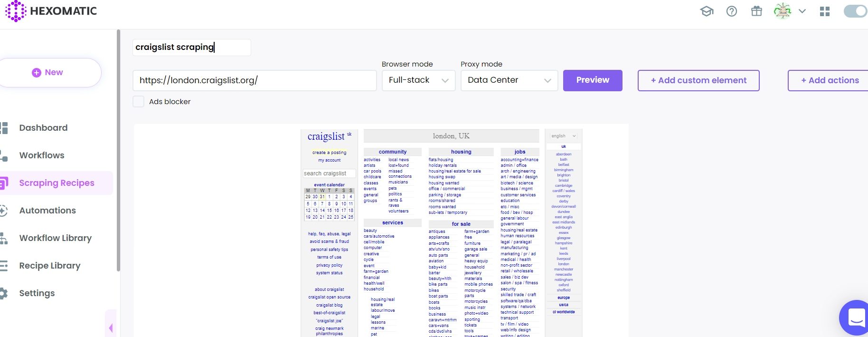Toggle the theme switch in header
868x337 pixels.
coord(856,11)
